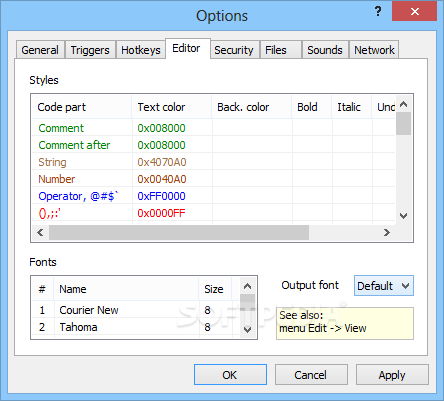Click the Comment row Italic cell
The image size is (444, 401).
352,128
